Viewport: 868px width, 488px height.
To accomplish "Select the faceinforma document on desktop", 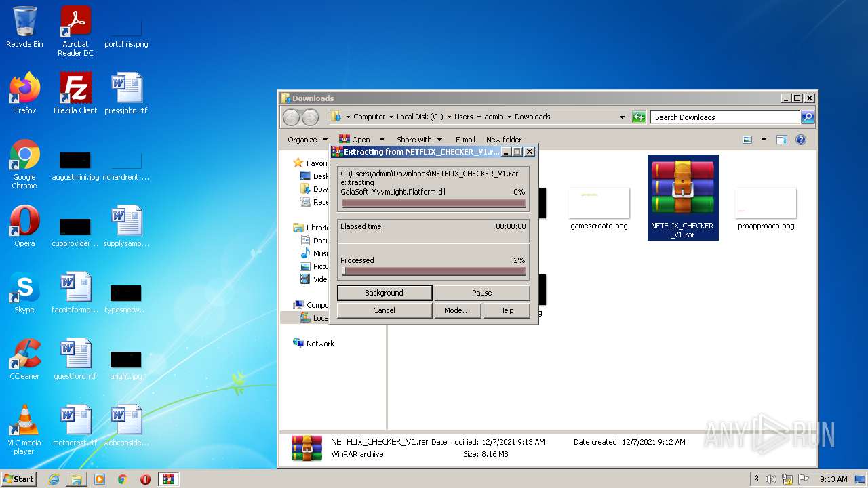I will point(75,293).
